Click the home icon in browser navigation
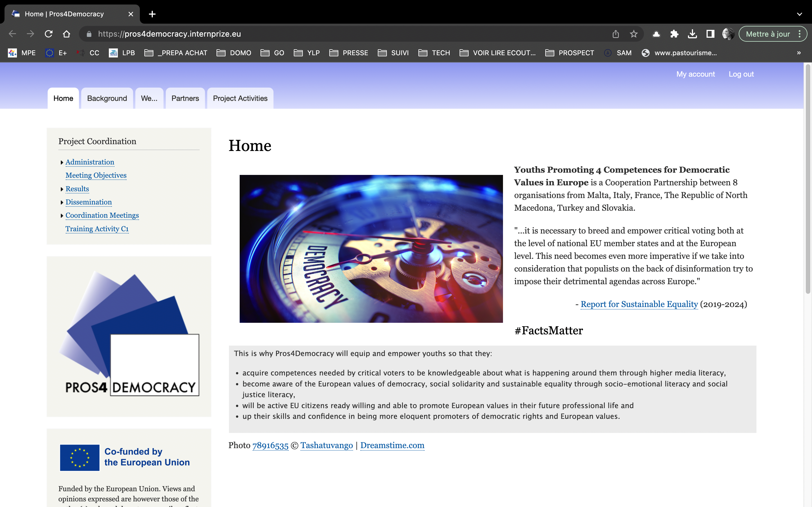Image resolution: width=812 pixels, height=507 pixels. click(x=67, y=34)
